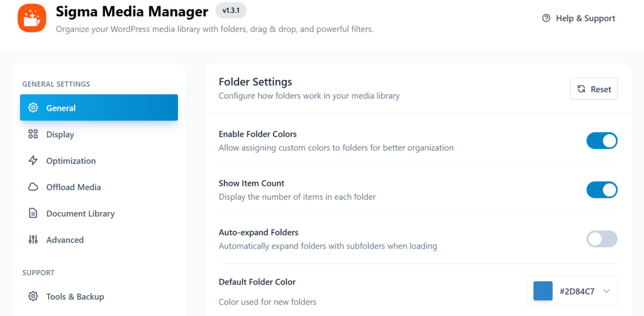Switch to the Offload Media section

(73, 187)
